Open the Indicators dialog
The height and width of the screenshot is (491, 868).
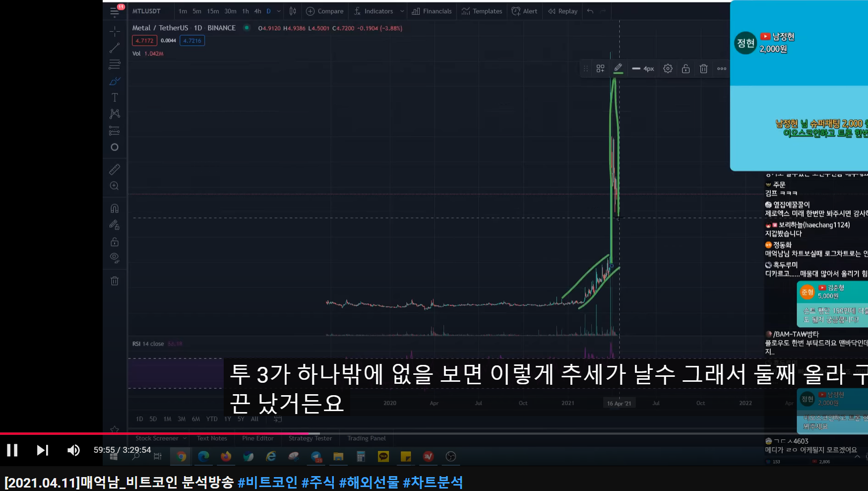373,11
